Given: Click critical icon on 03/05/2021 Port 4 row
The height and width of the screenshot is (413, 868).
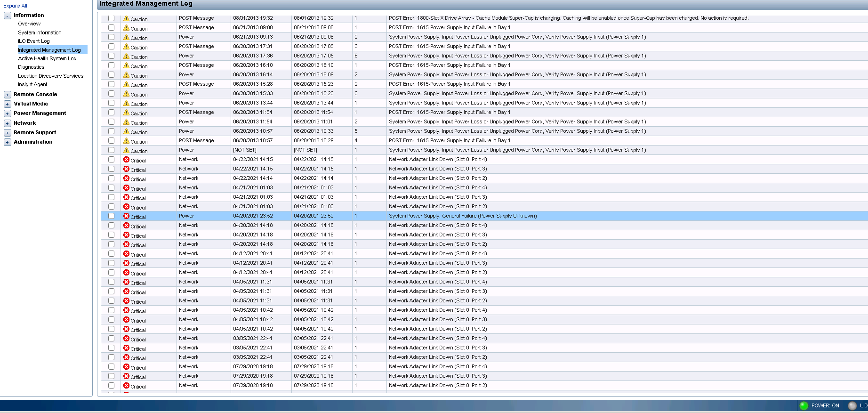Looking at the screenshot, I should click(x=126, y=339).
